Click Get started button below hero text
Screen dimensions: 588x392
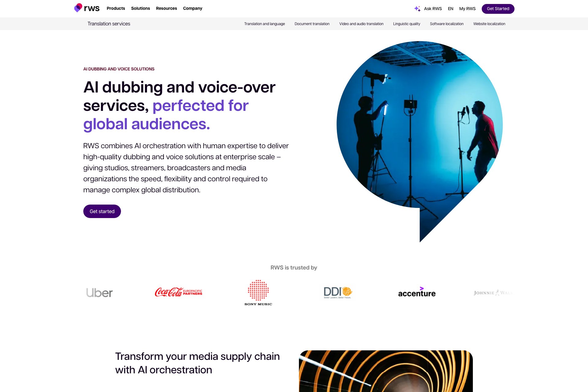(102, 211)
